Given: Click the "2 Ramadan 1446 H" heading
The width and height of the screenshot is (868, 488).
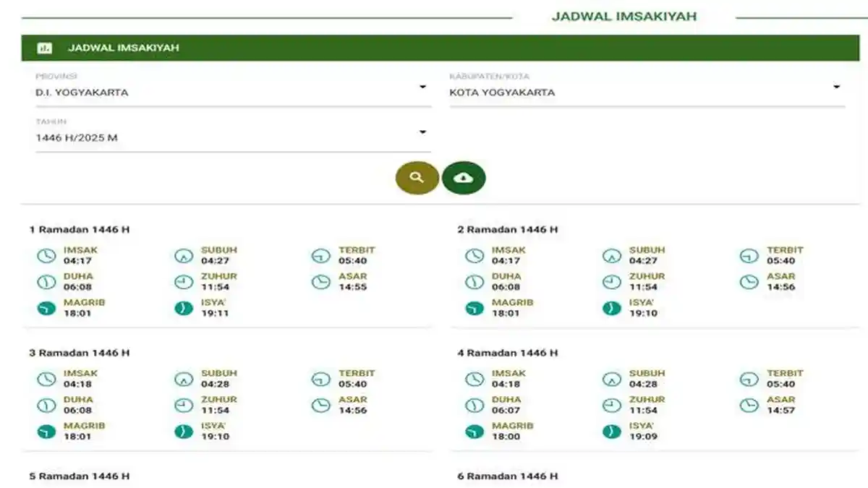Looking at the screenshot, I should (508, 230).
